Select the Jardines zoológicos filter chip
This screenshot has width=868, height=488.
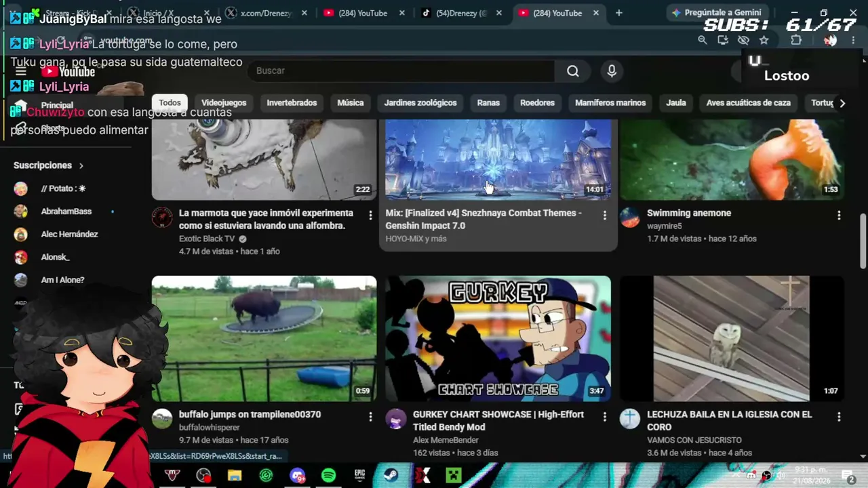420,103
